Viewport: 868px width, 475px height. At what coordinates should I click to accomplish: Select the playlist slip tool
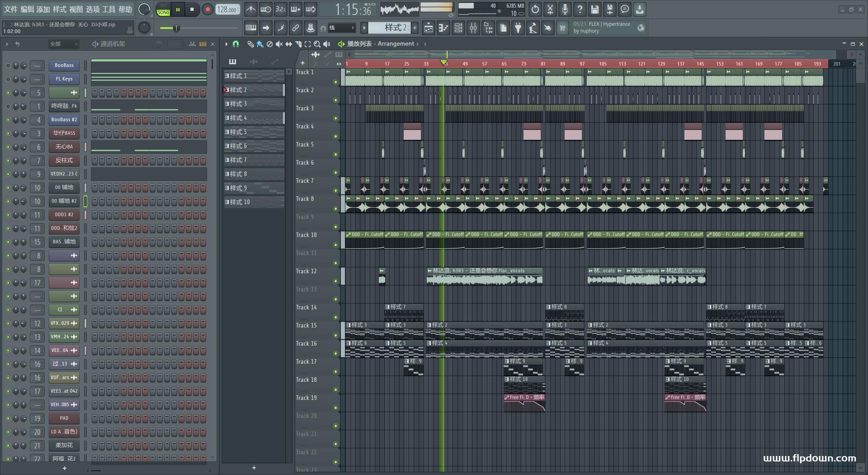tap(288, 44)
